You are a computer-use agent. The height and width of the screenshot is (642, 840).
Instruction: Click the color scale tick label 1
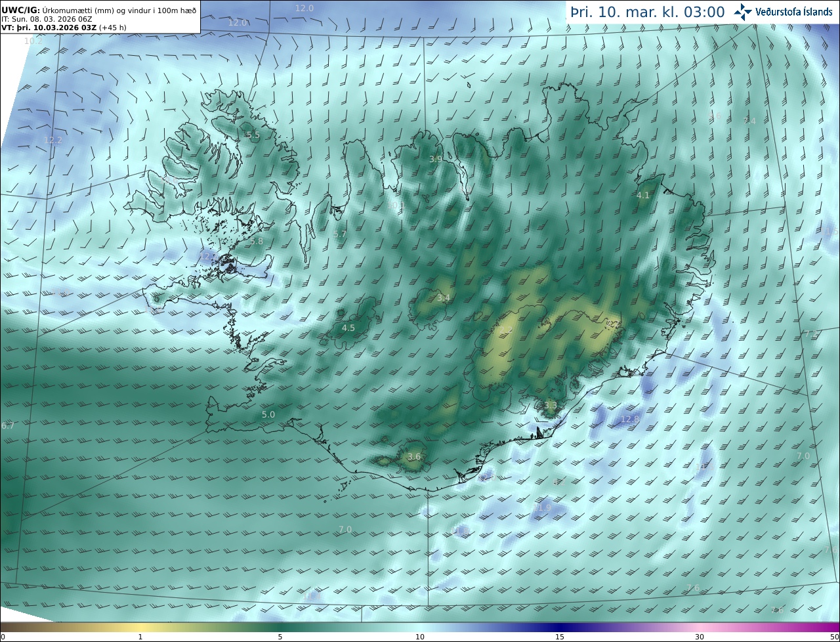pos(140,637)
